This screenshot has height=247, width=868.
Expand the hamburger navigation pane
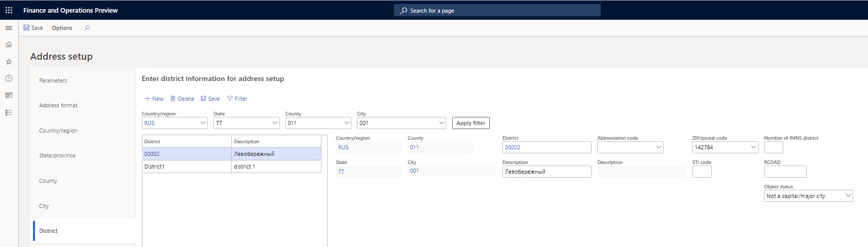coord(9,28)
